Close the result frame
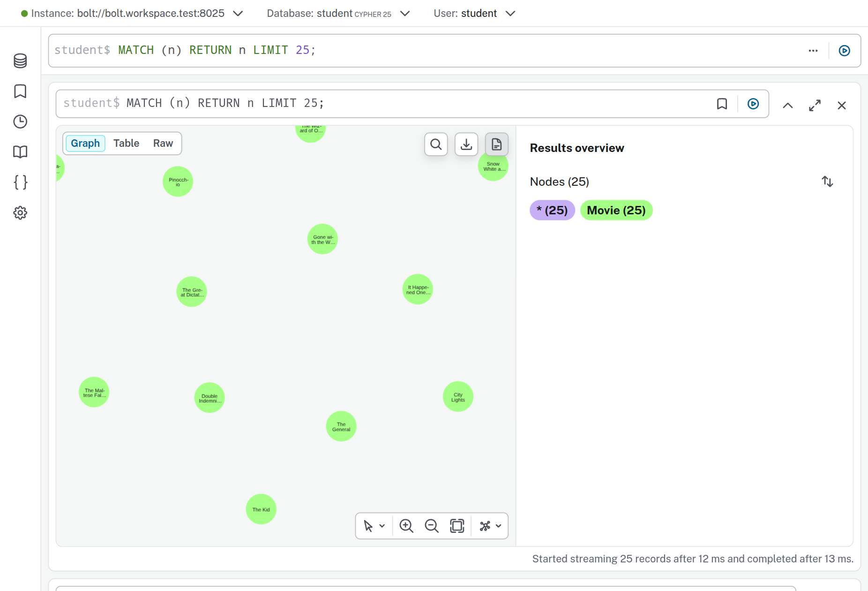The height and width of the screenshot is (591, 868). pos(842,106)
